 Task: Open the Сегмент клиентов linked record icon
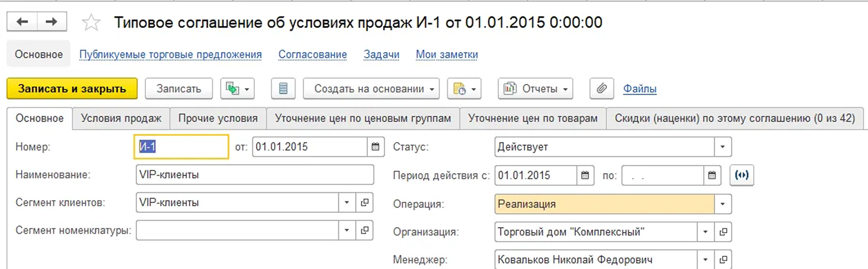pos(364,203)
